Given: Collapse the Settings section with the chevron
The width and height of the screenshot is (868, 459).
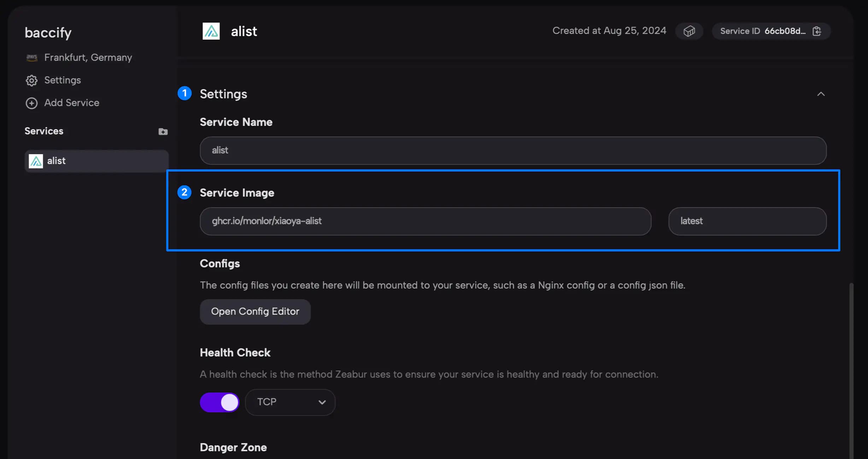Looking at the screenshot, I should (x=821, y=94).
